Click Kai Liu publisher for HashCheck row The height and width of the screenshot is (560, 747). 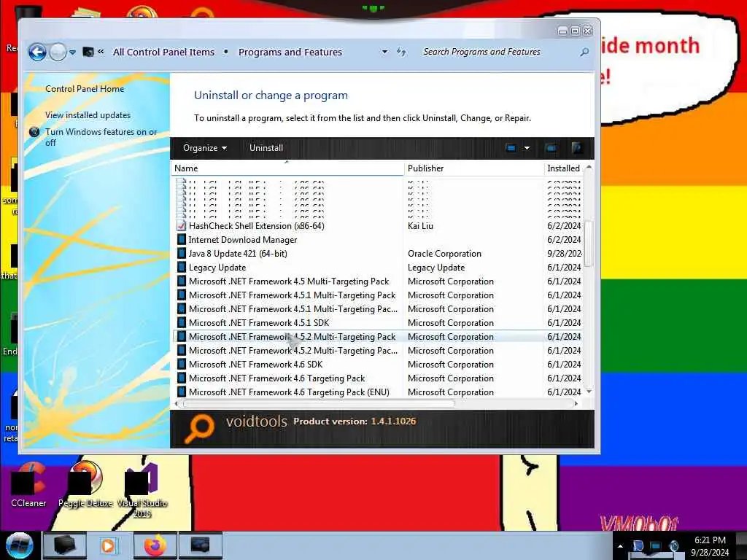[420, 226]
